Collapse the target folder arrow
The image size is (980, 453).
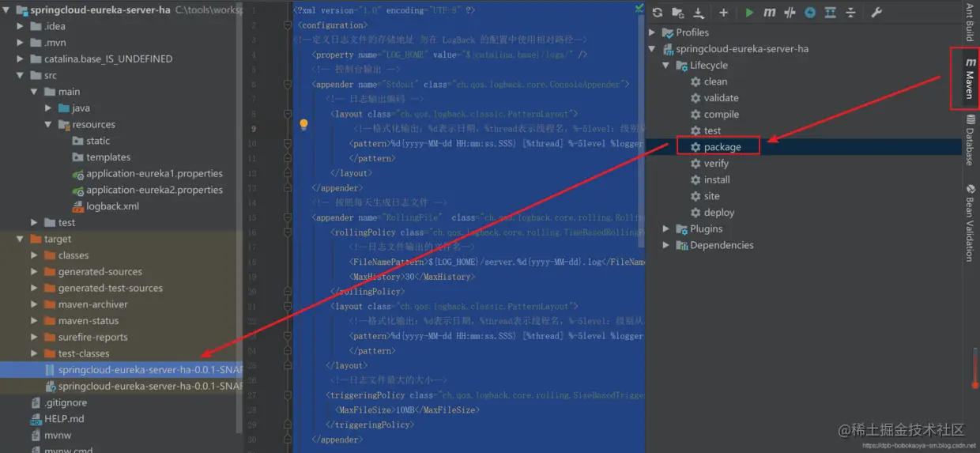tap(21, 239)
